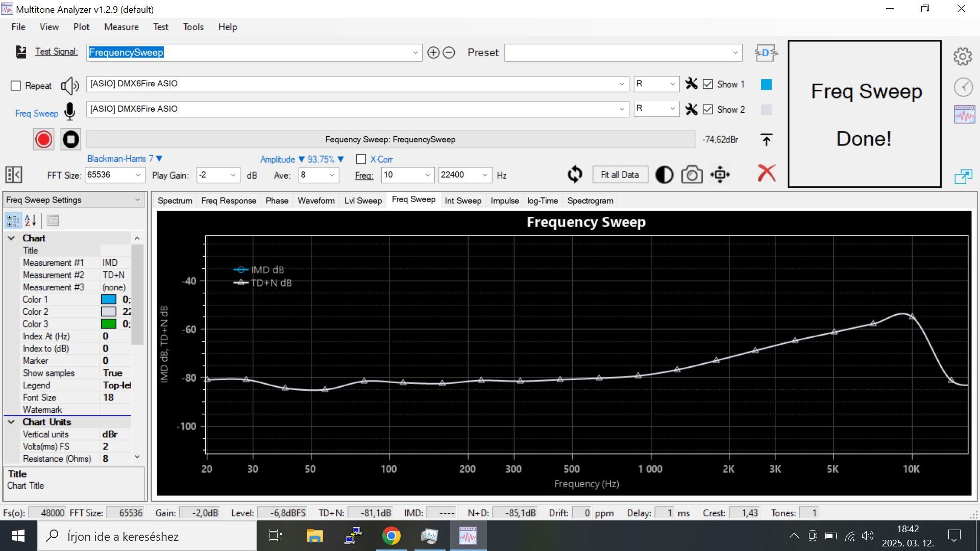Enable the Repeat checkbox

pos(16,86)
